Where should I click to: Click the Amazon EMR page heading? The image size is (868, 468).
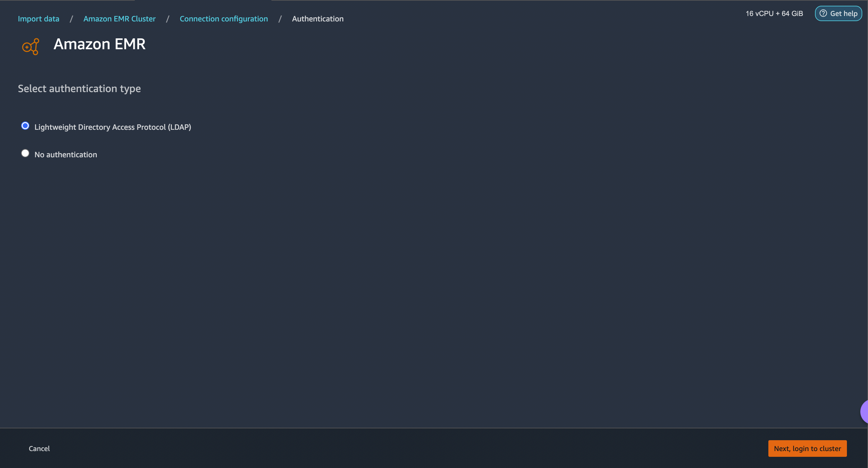point(99,44)
